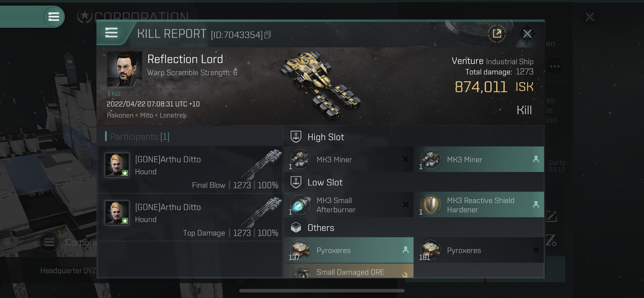Close the Kill Report window
Image resolution: width=644 pixels, height=298 pixels.
[527, 33]
